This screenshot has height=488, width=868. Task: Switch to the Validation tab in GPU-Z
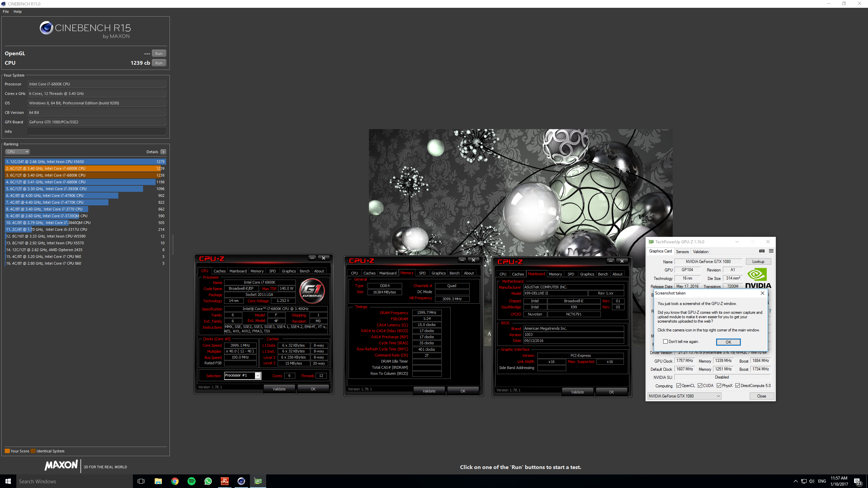click(x=701, y=251)
